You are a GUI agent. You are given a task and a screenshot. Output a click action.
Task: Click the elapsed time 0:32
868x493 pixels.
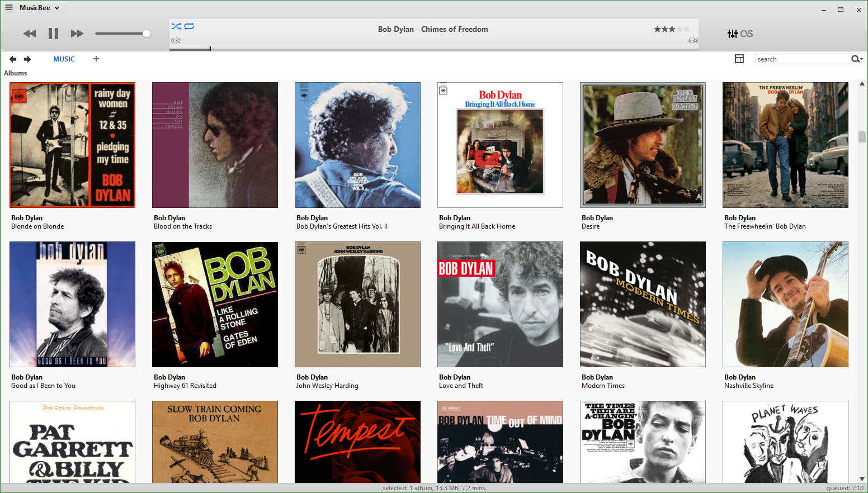(176, 41)
